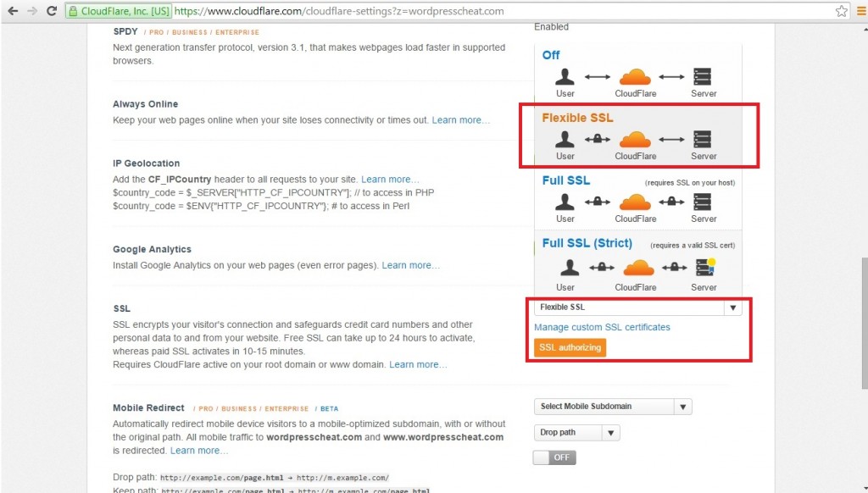
Task: Open IP Geolocation Learn more link
Action: point(390,180)
